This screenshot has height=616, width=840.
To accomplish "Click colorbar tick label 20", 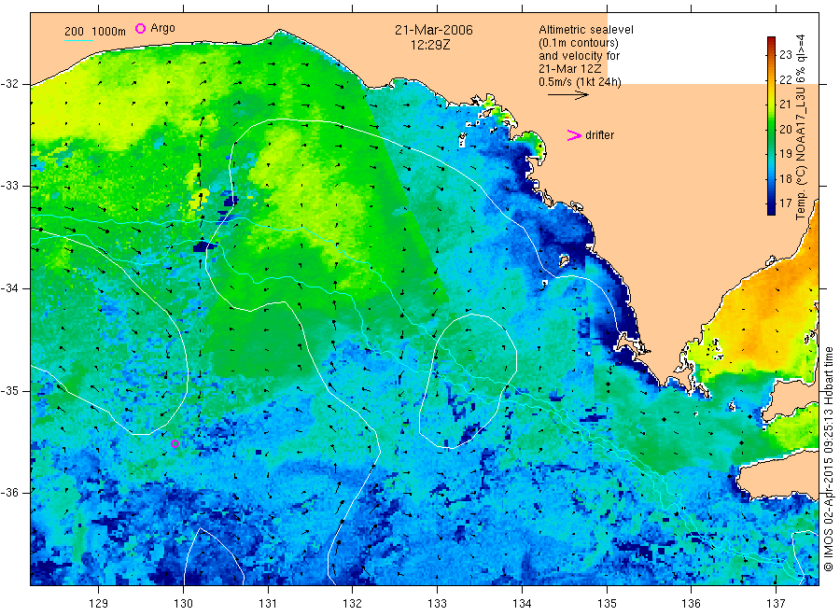I will 785,129.
